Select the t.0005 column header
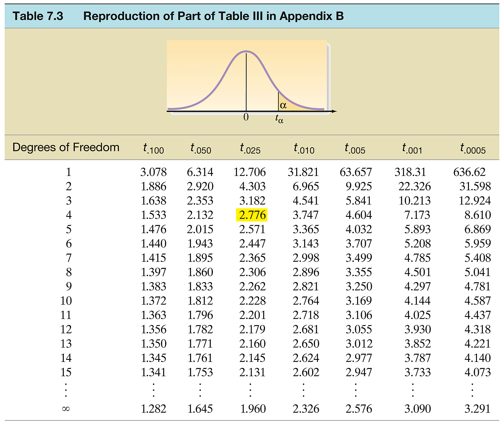This screenshot has width=504, height=424. click(472, 148)
